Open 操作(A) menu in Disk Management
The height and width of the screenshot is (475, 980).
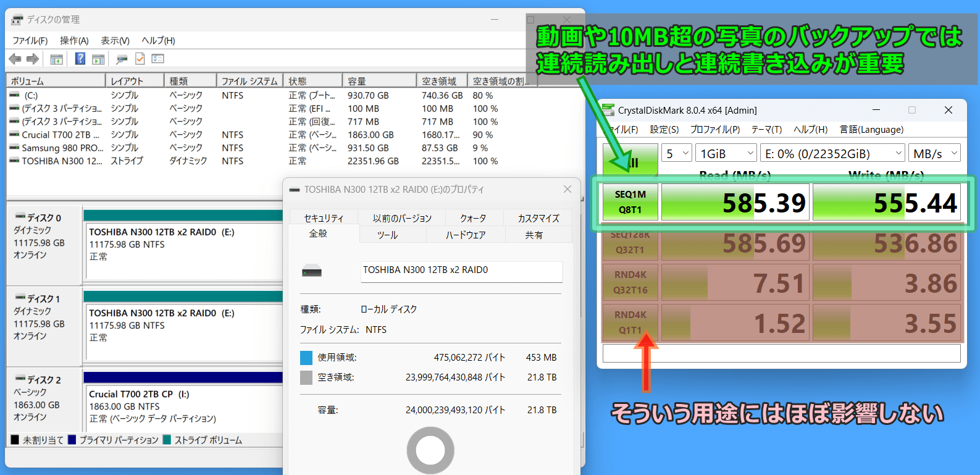pos(74,40)
